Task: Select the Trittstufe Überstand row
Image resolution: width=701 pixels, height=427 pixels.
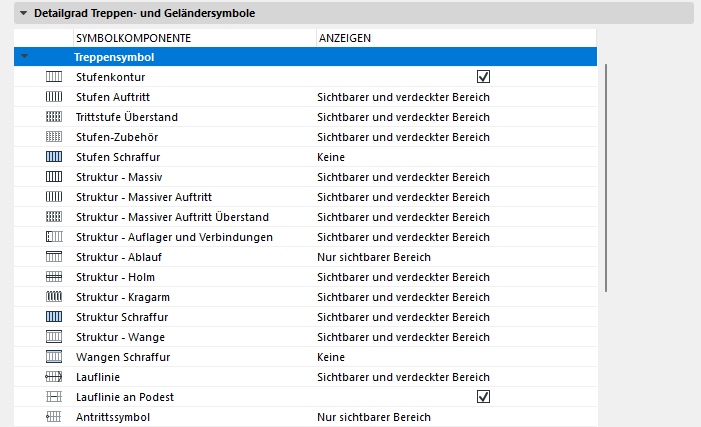Action: point(126,117)
